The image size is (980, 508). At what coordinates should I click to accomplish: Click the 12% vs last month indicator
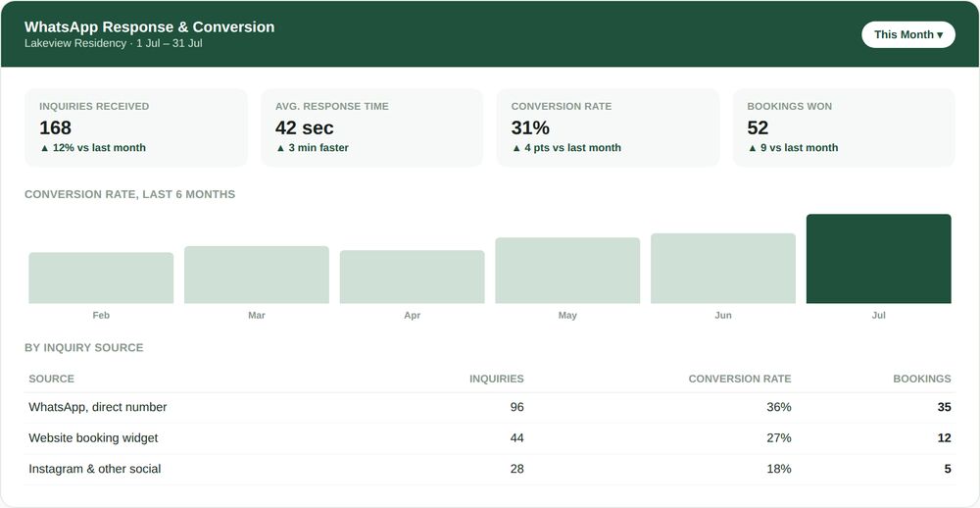92,148
